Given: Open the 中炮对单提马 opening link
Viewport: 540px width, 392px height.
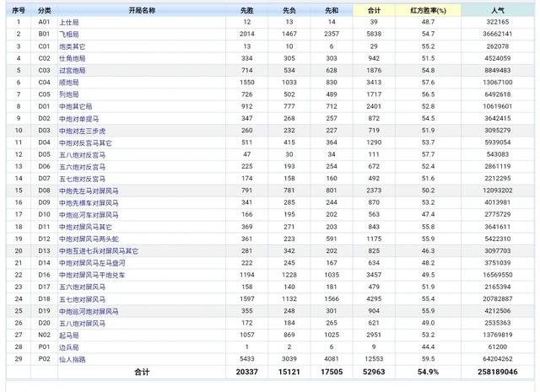Looking at the screenshot, I should coord(78,119).
